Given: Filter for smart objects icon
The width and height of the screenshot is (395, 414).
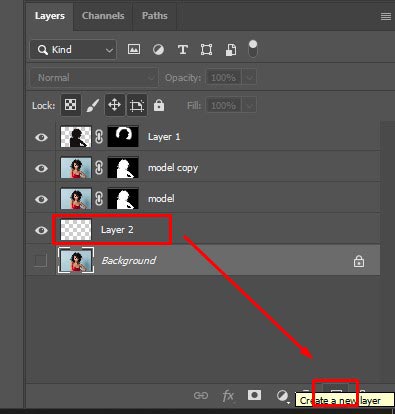Looking at the screenshot, I should click(231, 50).
